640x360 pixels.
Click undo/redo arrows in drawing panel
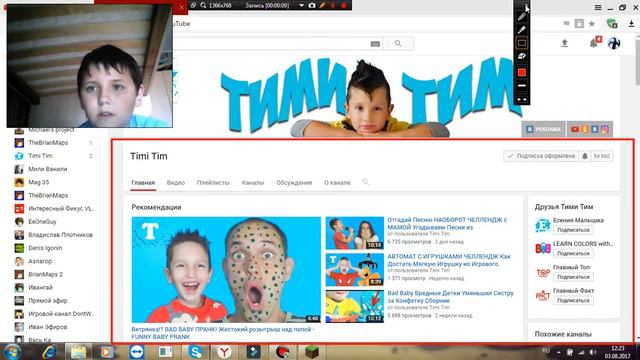(x=522, y=99)
